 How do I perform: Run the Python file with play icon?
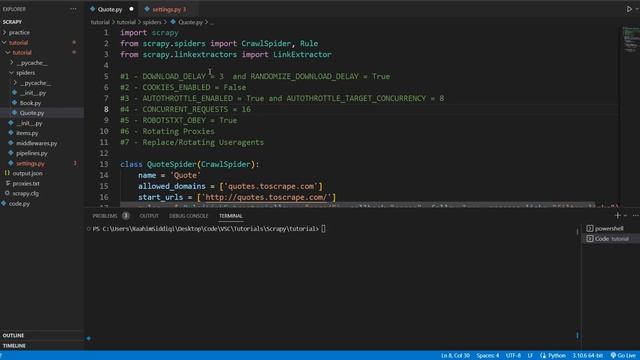[x=629, y=9]
